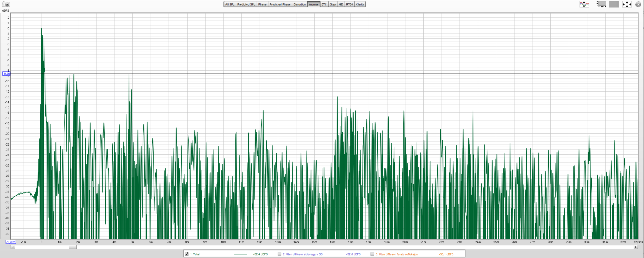Click the -8,60 cursor level marker
The width and height of the screenshot is (644, 258).
(6, 74)
